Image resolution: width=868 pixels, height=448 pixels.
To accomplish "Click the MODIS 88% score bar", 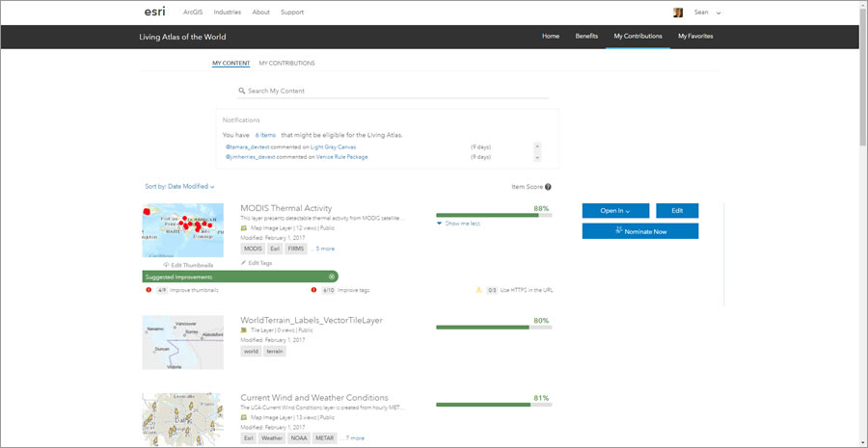I will pos(494,215).
